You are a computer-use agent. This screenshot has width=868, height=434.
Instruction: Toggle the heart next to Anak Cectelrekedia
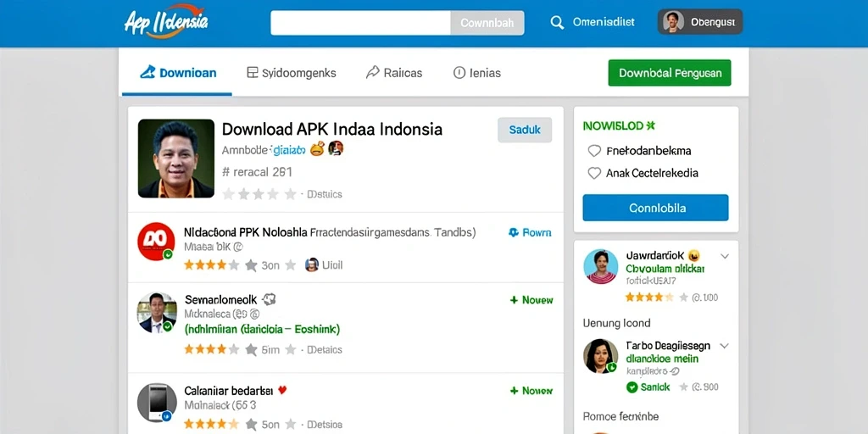click(594, 173)
